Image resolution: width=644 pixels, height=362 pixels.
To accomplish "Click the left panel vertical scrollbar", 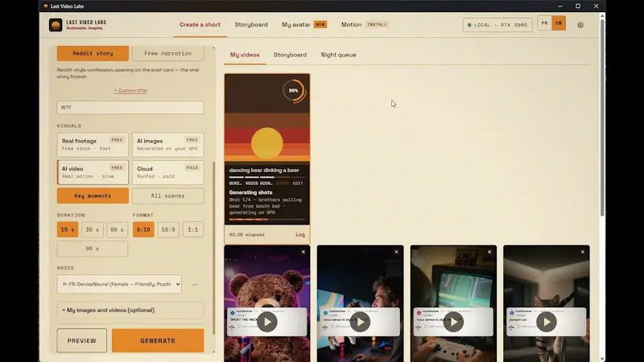I will tap(213, 249).
